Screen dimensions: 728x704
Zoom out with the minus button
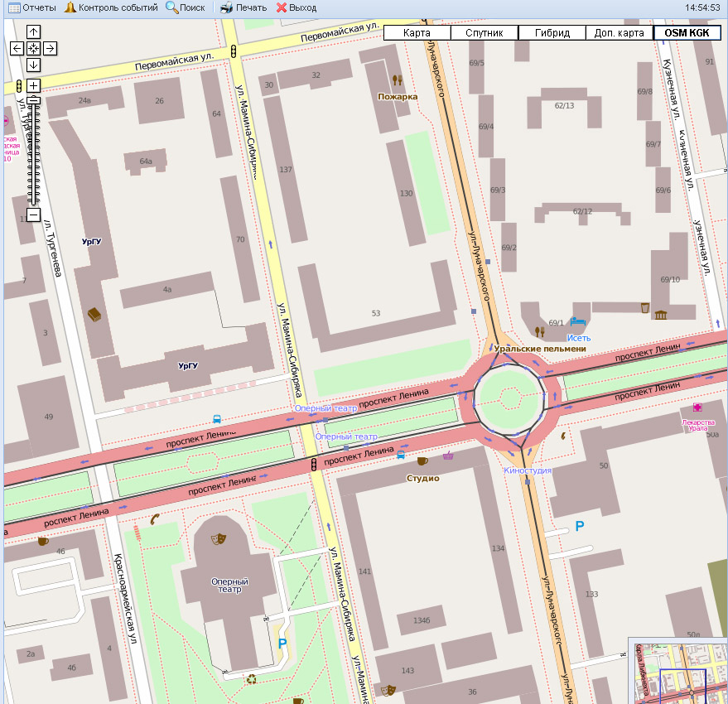33,215
